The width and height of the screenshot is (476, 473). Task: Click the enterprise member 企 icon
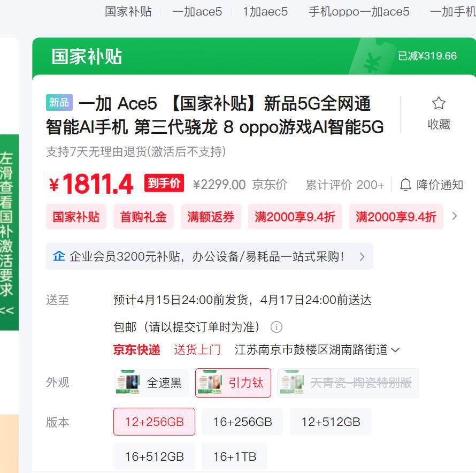click(59, 256)
